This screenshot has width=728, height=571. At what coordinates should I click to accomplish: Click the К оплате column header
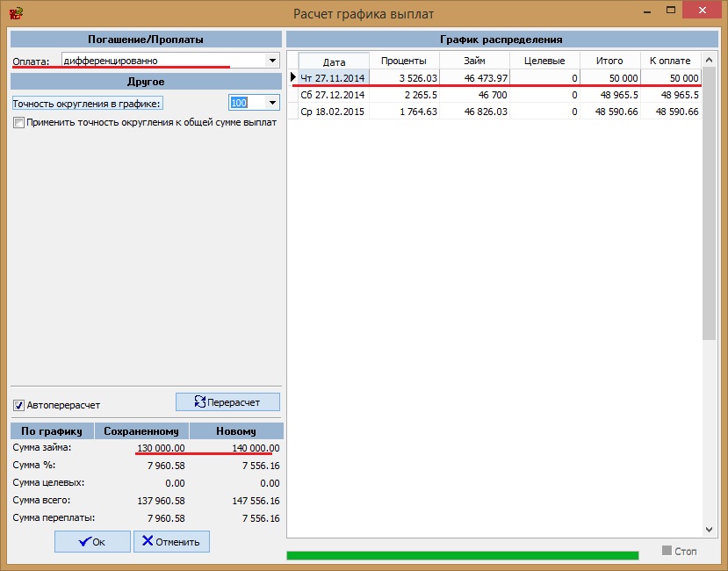669,61
